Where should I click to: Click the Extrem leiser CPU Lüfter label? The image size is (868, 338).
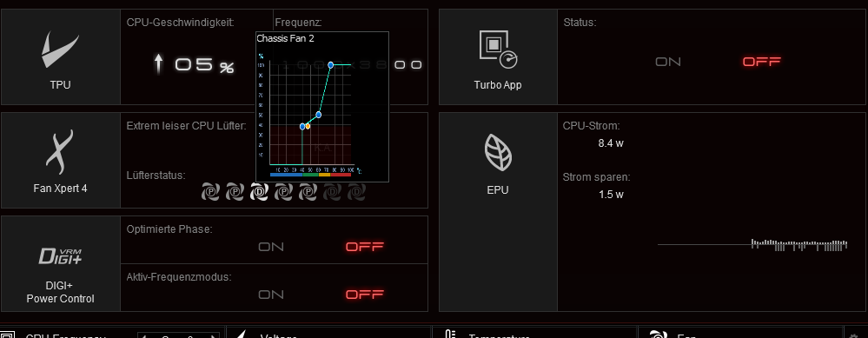coord(187,126)
